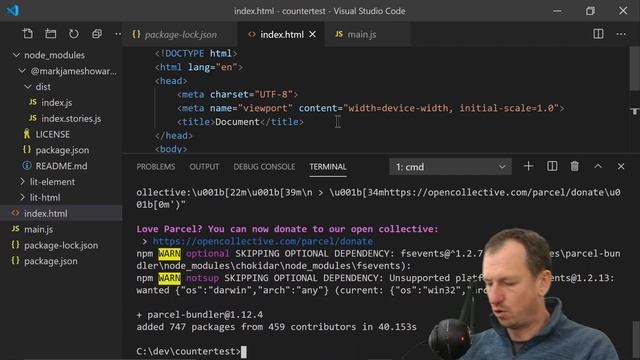Click the New Folder icon in explorer
This screenshot has height=360, width=640.
[x=51, y=33]
